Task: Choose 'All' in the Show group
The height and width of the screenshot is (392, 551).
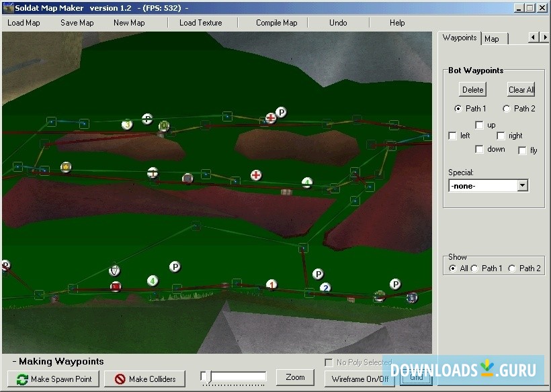Action: [453, 268]
